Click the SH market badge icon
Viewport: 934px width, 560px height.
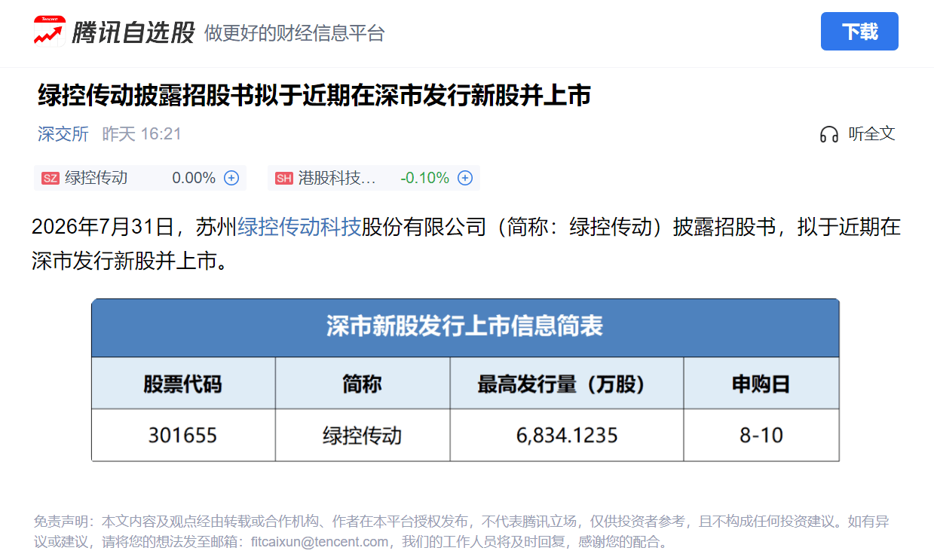click(284, 179)
